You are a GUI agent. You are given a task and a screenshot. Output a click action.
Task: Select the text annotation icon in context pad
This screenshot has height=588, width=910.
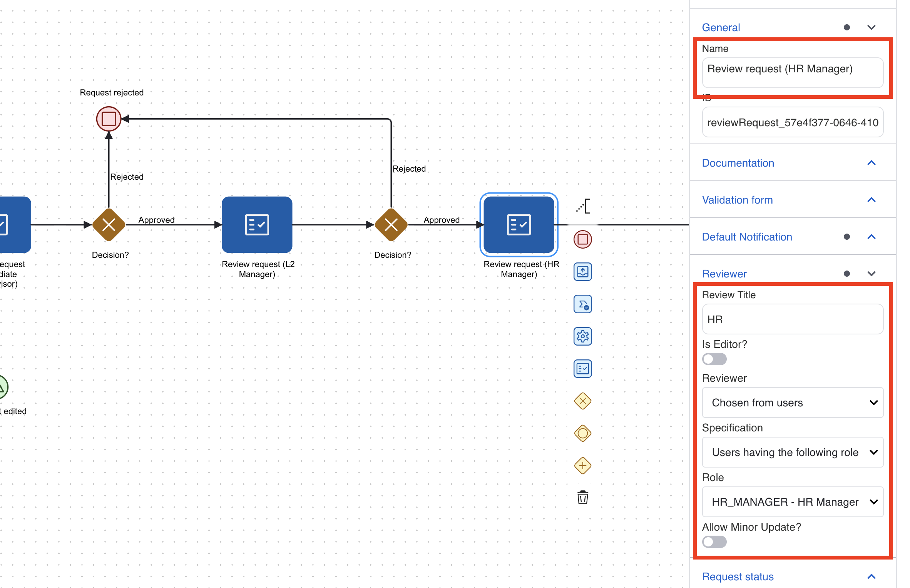(x=583, y=206)
